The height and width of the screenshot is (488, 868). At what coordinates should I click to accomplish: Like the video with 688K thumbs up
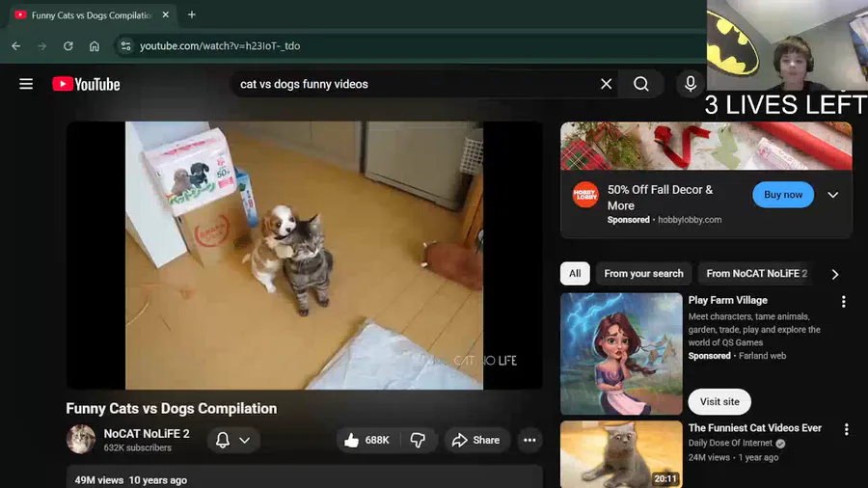(x=366, y=440)
